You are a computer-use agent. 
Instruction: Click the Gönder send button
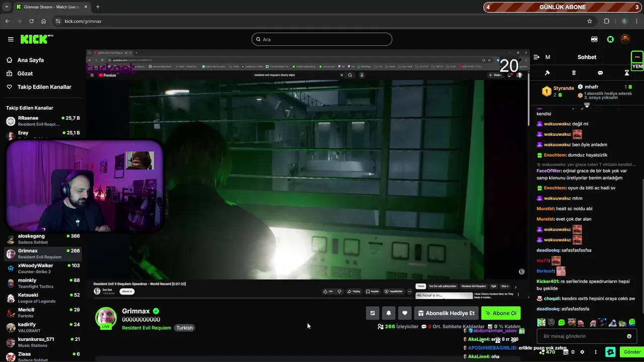[632, 352]
